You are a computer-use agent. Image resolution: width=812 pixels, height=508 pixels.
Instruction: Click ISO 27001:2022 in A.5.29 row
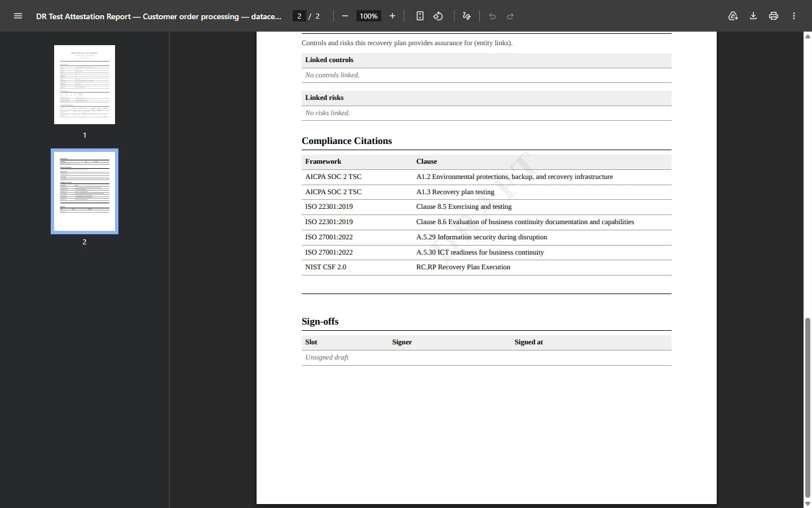[x=329, y=237]
